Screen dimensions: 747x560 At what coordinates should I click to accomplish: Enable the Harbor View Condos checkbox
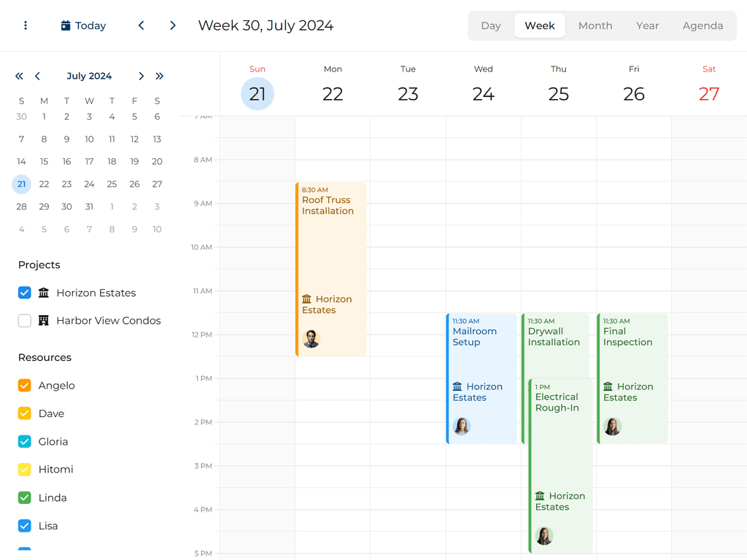point(25,321)
